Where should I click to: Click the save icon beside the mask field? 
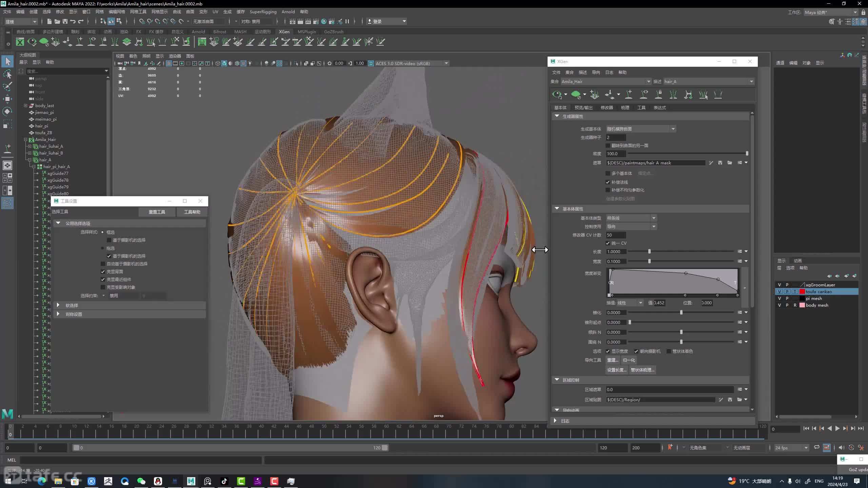[x=720, y=163]
